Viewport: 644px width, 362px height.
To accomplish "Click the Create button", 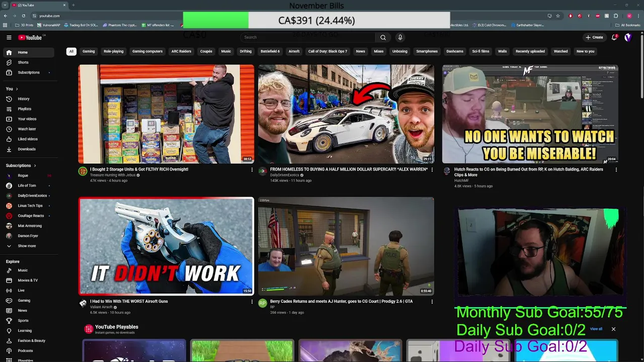I will click(x=594, y=37).
